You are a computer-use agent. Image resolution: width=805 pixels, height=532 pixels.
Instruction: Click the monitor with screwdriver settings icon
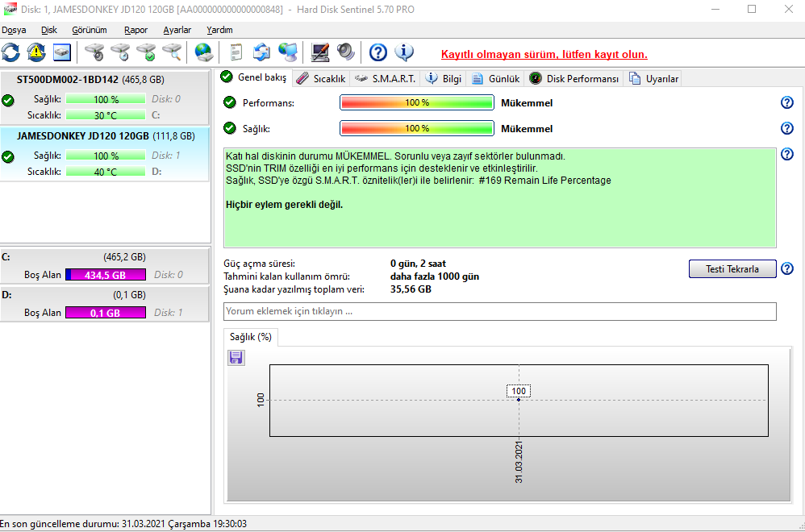click(x=320, y=52)
